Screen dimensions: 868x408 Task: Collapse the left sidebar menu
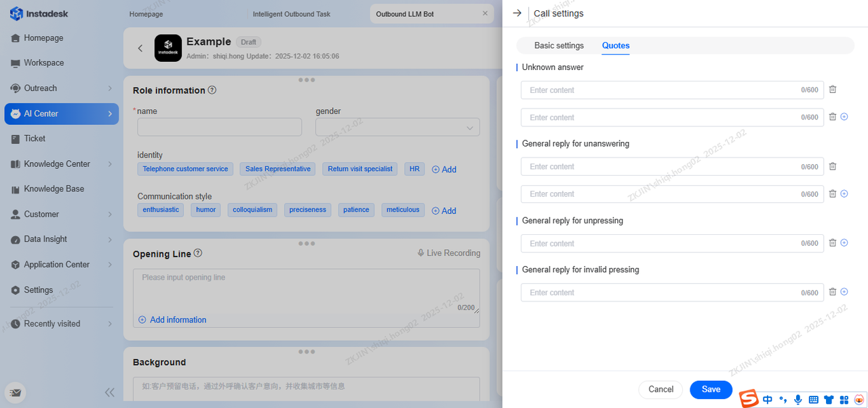(109, 392)
